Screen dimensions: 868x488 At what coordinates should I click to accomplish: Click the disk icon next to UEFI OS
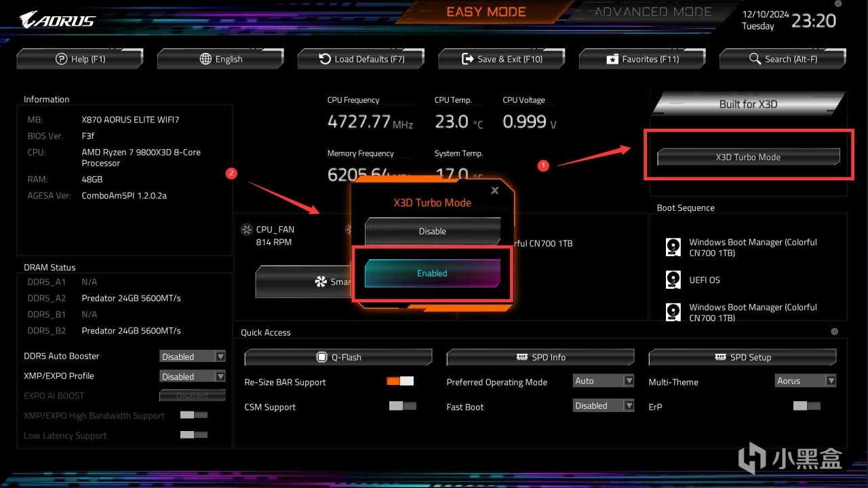(673, 280)
